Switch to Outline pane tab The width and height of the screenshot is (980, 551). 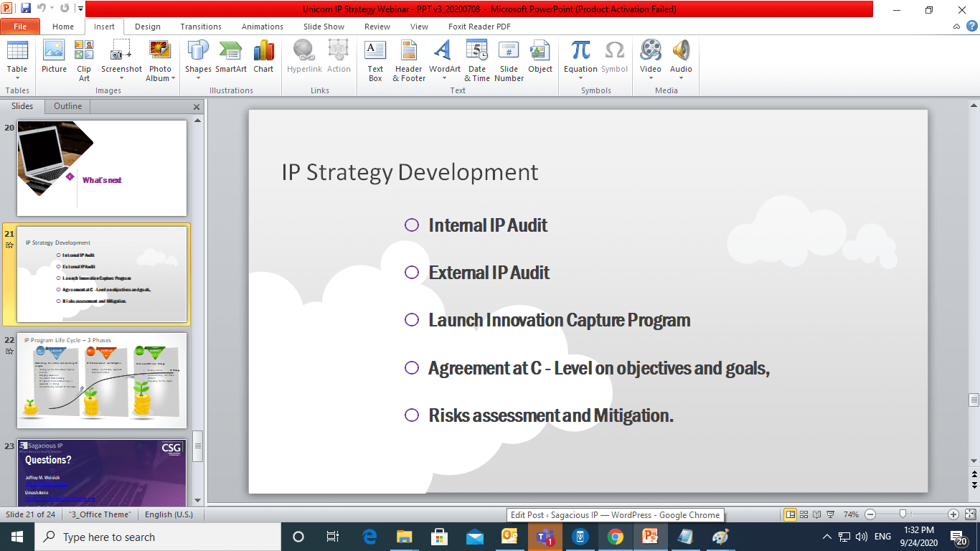tap(67, 106)
